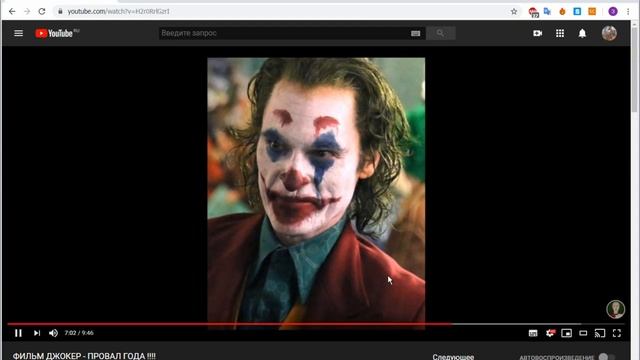This screenshot has width=640, height=360.
Task: Open the YouTube hamburger guide menu
Action: [18, 33]
